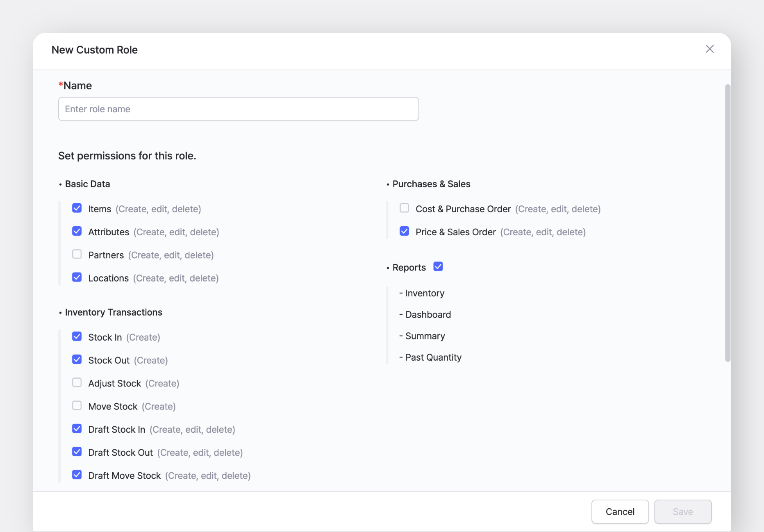Close the New Custom Role dialog
764x532 pixels.
709,49
